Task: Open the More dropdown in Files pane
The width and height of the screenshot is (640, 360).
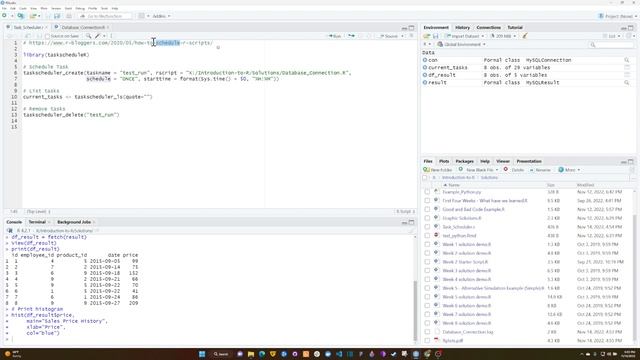Action: (x=569, y=169)
